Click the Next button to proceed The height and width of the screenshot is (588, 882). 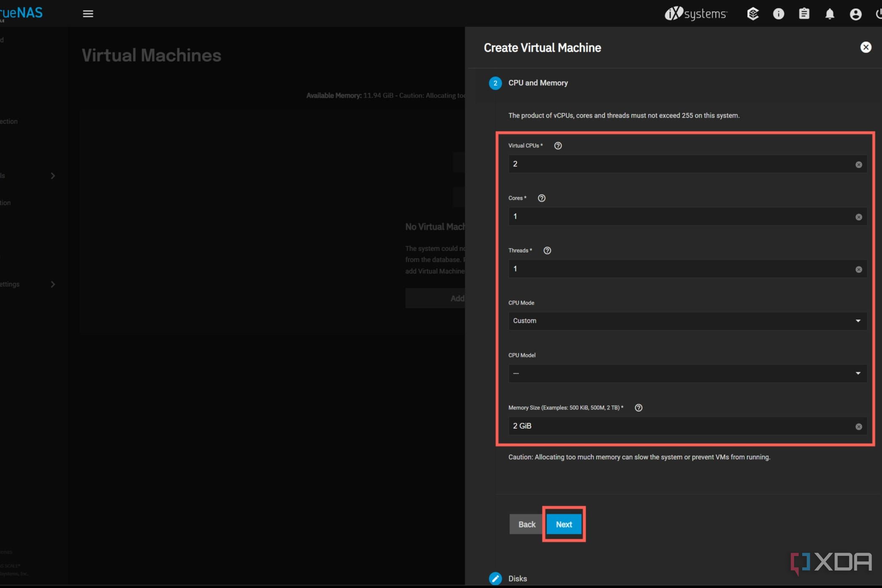(x=564, y=524)
